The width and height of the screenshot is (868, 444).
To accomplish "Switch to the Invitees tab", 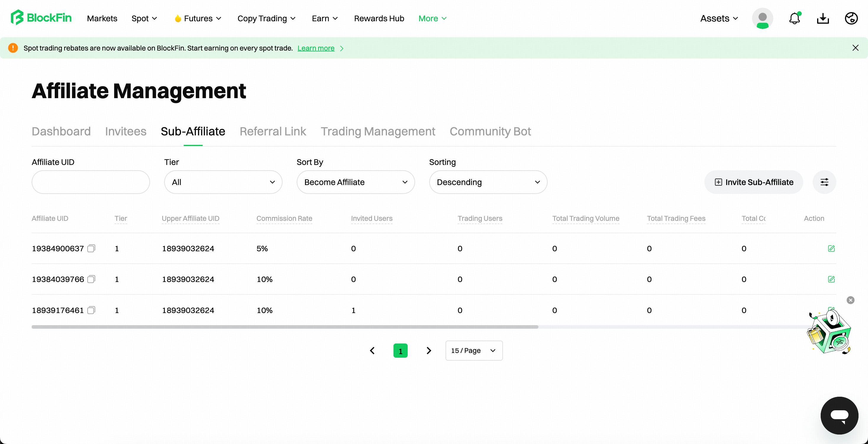I will click(x=126, y=131).
